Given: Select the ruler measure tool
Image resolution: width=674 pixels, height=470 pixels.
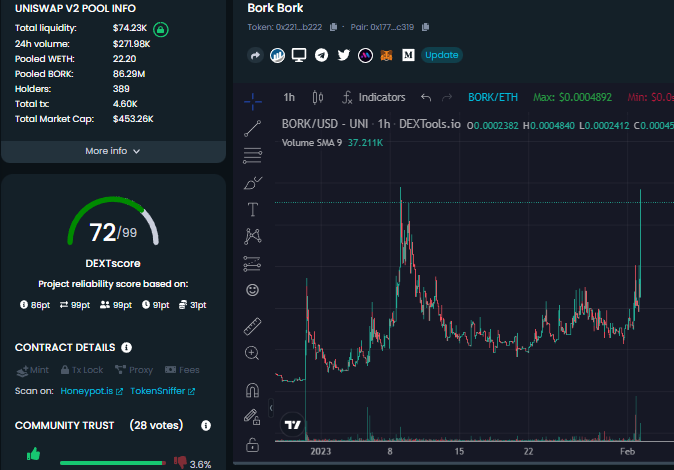Looking at the screenshot, I should 252,326.
